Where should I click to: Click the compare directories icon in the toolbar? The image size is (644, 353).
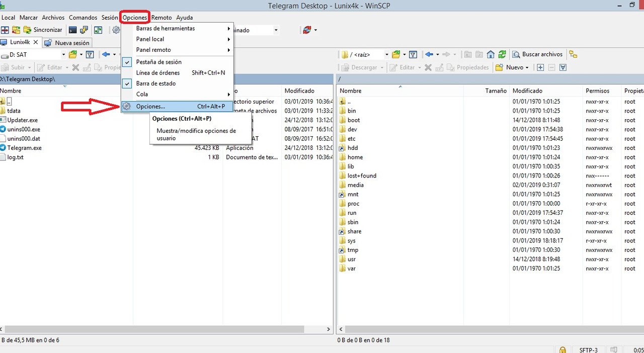[5, 30]
